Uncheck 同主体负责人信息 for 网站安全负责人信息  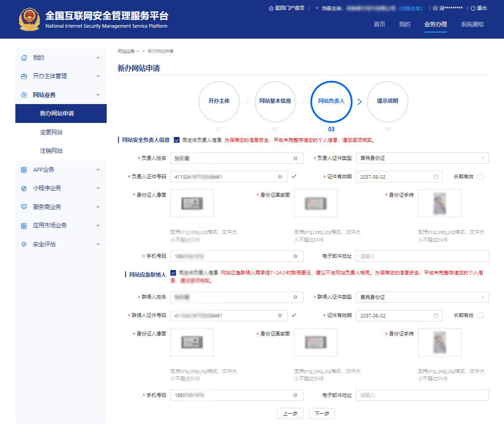tap(176, 140)
